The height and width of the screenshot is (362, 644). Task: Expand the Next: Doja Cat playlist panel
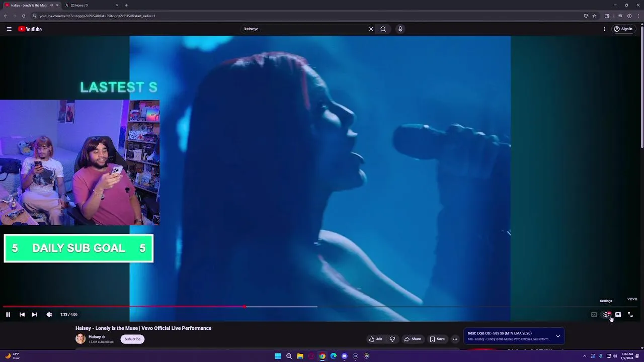[558, 336]
